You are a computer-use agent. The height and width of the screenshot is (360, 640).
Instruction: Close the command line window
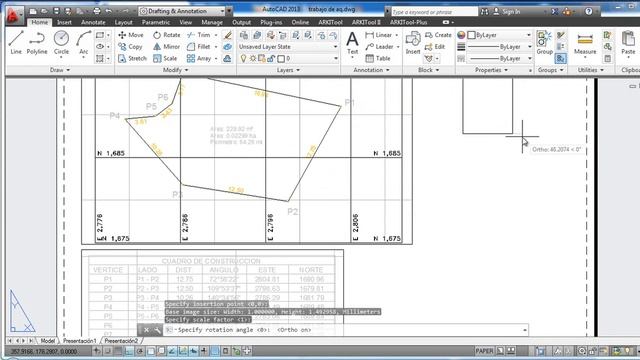(x=146, y=330)
